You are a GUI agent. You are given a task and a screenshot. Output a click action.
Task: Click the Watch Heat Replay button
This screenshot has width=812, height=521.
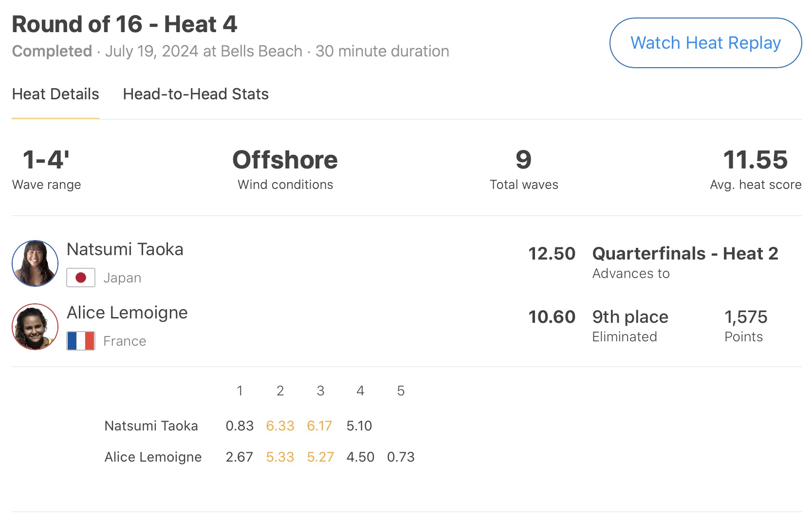tap(705, 43)
